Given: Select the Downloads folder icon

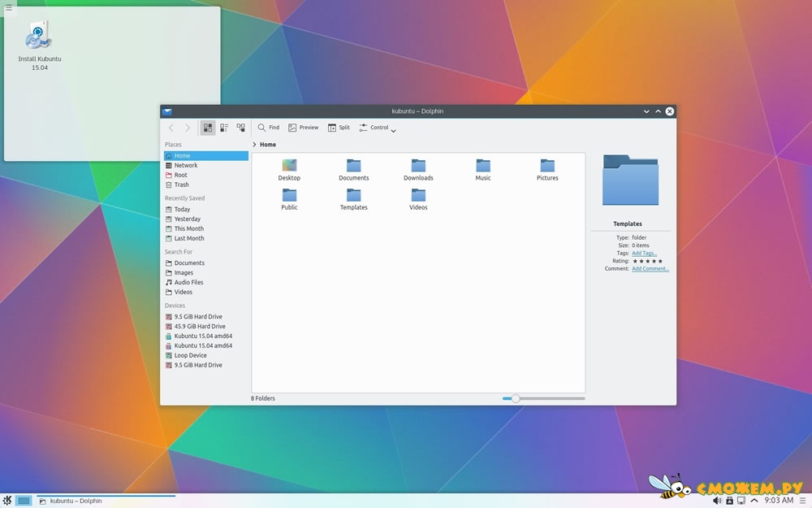Looking at the screenshot, I should pos(418,166).
